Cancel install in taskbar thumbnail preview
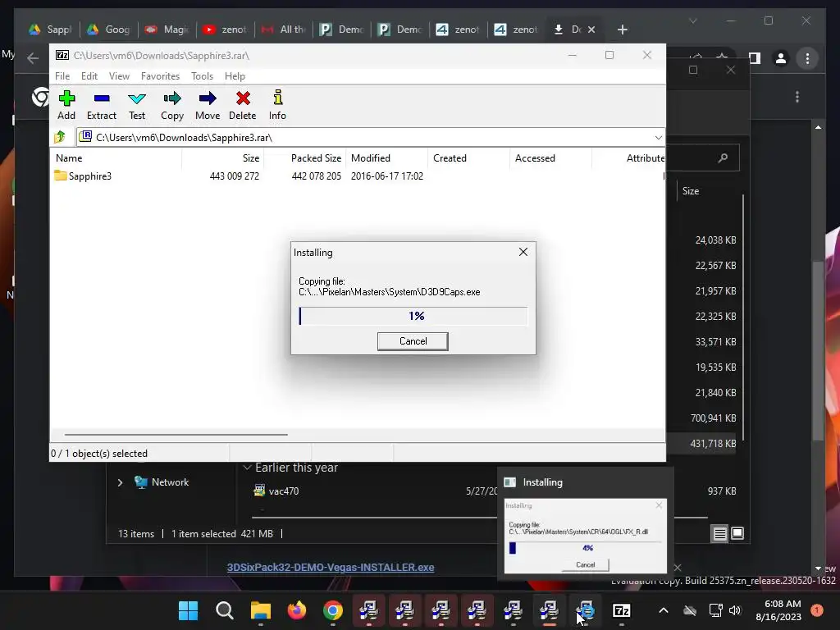Screen dimensions: 840x630 (585, 564)
